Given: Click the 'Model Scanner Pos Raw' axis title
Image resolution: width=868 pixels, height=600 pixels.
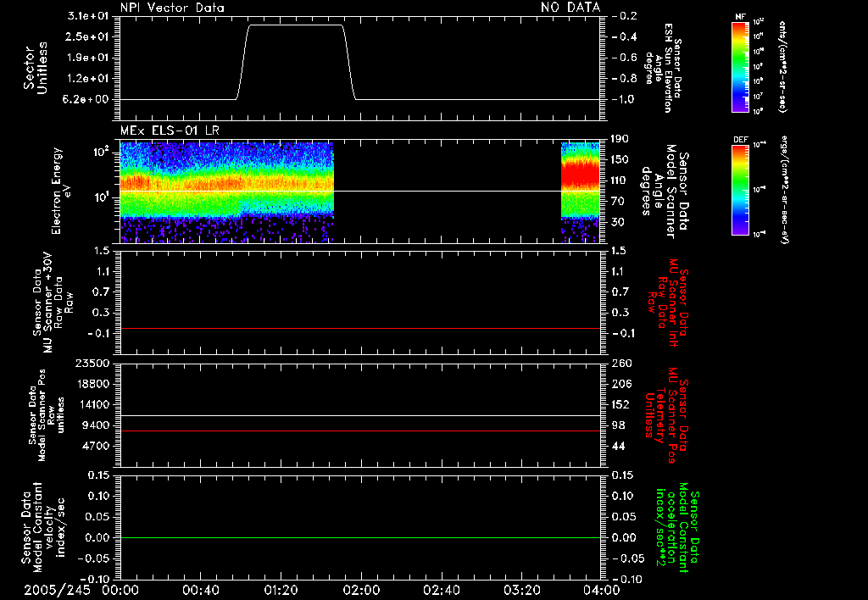Looking at the screenshot, I should 47,415.
